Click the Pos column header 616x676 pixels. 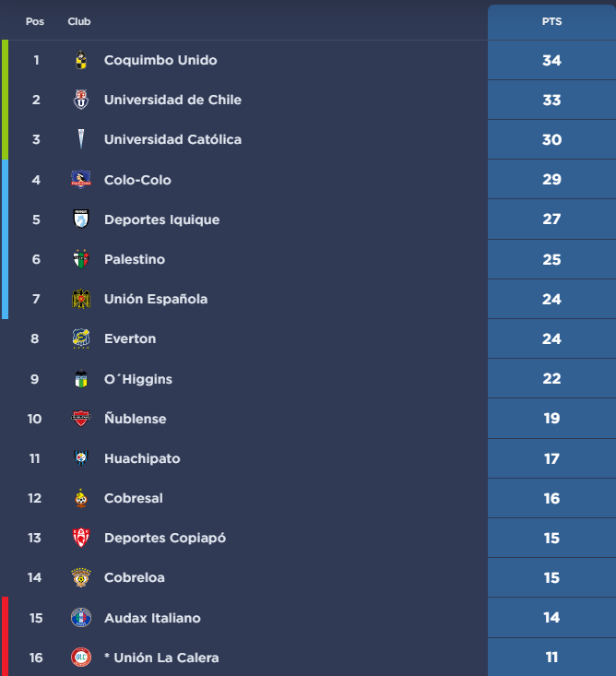pyautogui.click(x=35, y=21)
